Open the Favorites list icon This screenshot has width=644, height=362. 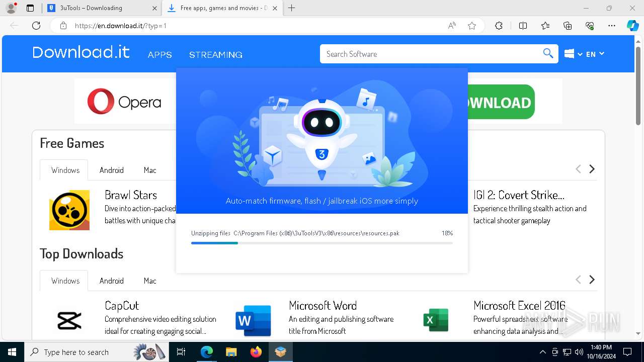545,26
